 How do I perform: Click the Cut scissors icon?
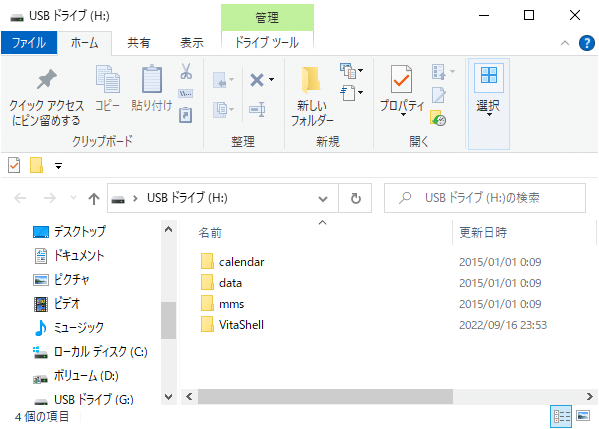(186, 71)
